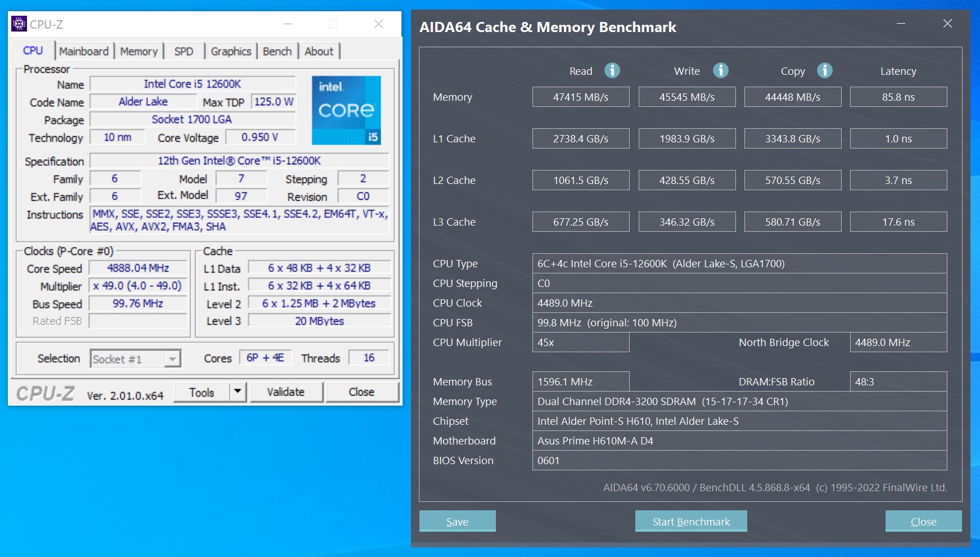Viewport: 980px width, 557px height.
Task: Click the Memory Copy value 44448 MB/s
Action: (x=793, y=97)
